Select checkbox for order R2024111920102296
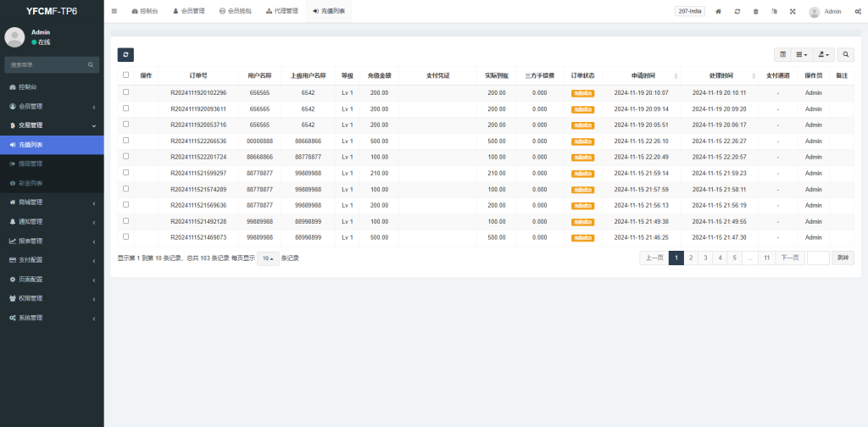 tap(126, 92)
